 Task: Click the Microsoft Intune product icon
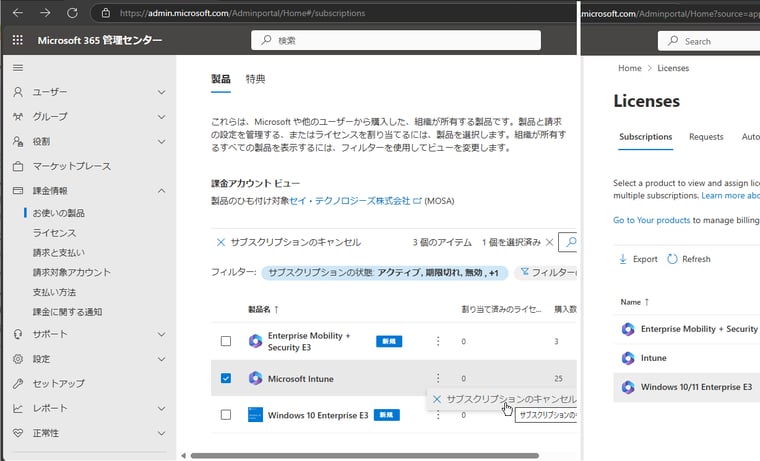tap(255, 378)
